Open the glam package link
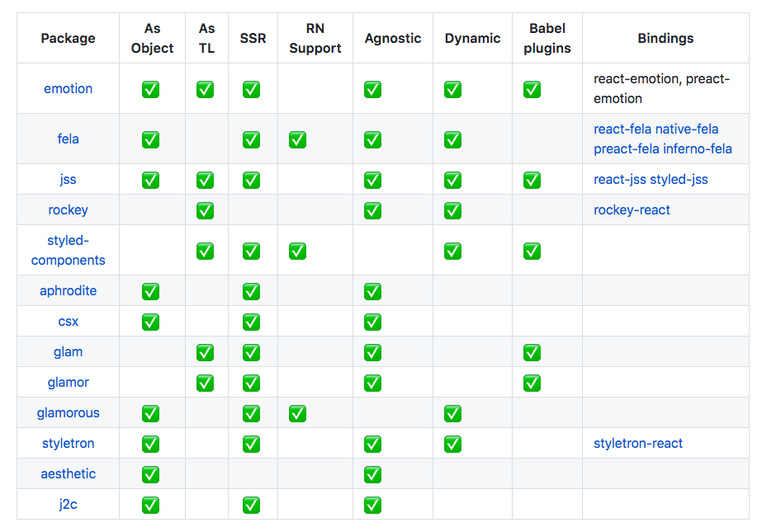Screen dimensions: 762x532 (68, 351)
